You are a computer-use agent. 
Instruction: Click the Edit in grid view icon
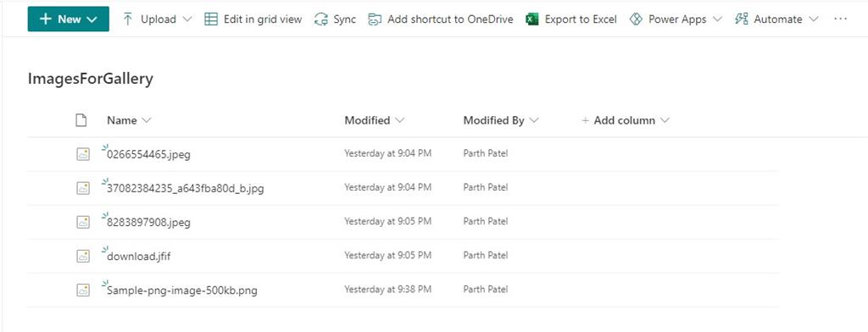[x=211, y=19]
